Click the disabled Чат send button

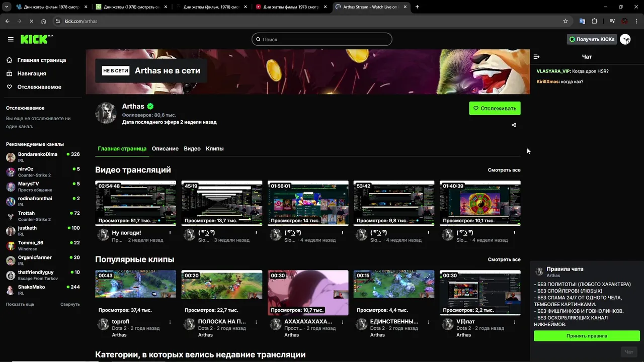(x=629, y=352)
